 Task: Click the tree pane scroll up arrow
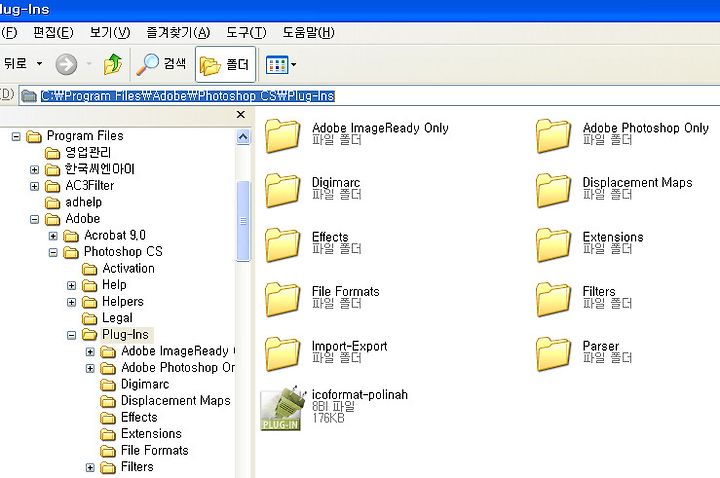(x=243, y=137)
